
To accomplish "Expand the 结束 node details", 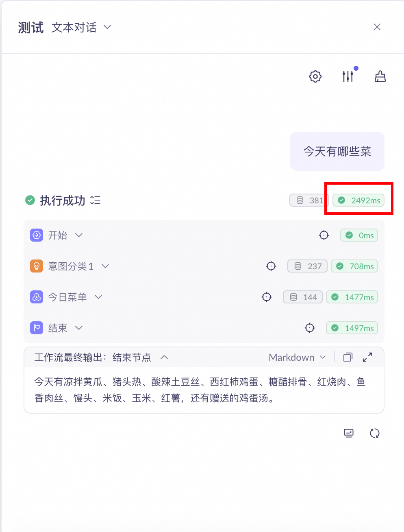I will tap(79, 328).
